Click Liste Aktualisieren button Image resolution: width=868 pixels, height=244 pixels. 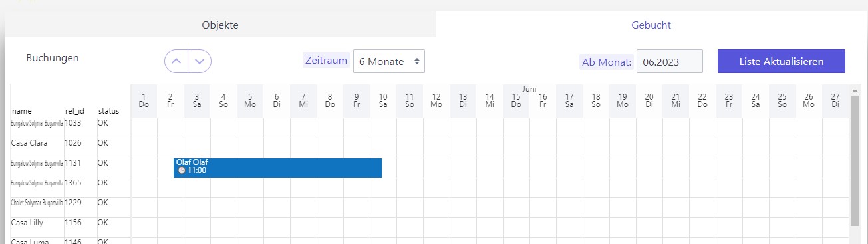tap(782, 61)
